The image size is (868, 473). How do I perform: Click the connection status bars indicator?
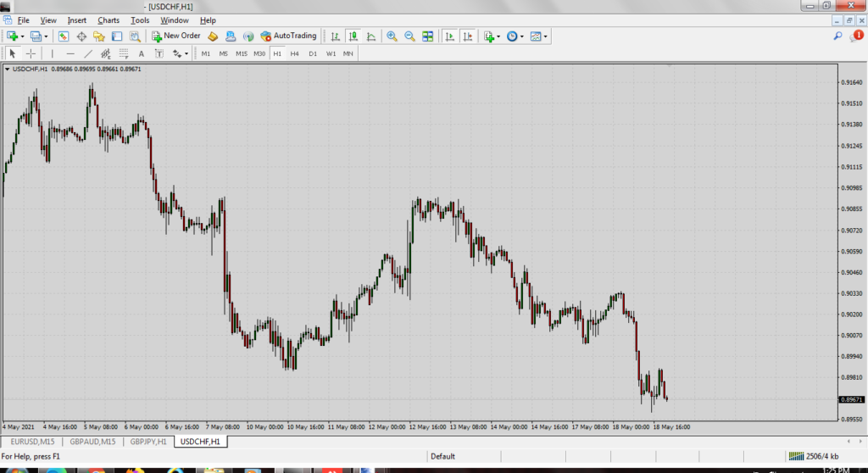point(798,457)
